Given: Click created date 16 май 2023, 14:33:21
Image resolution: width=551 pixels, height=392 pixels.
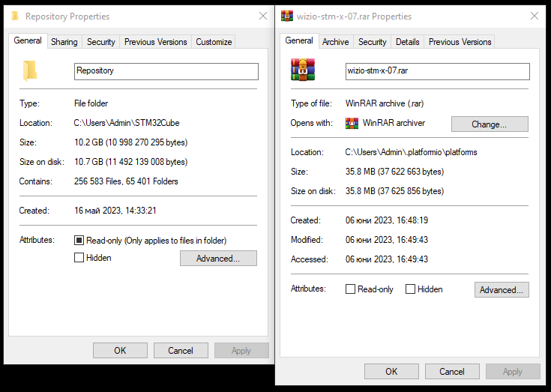Looking at the screenshot, I should [115, 211].
